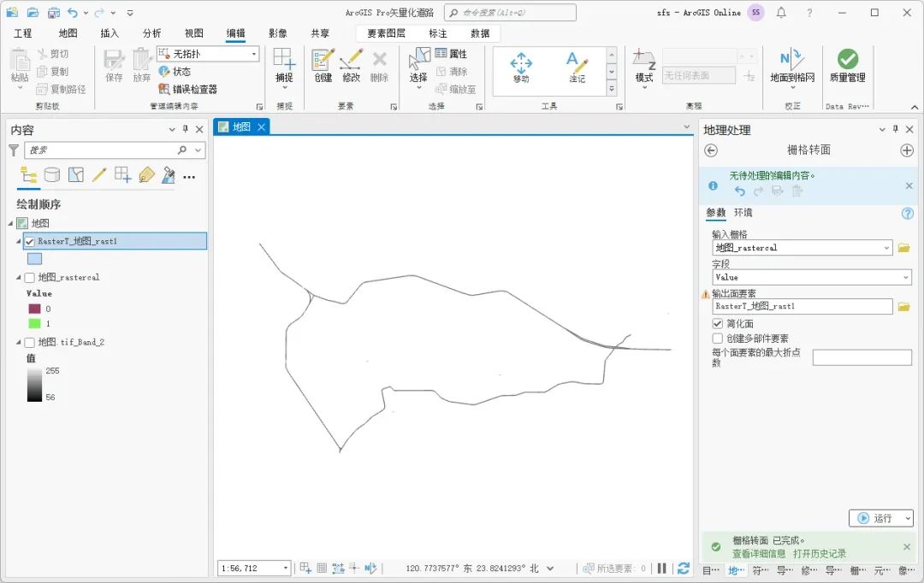This screenshot has width=924, height=583.
Task: Open the notifications bell
Action: point(781,12)
